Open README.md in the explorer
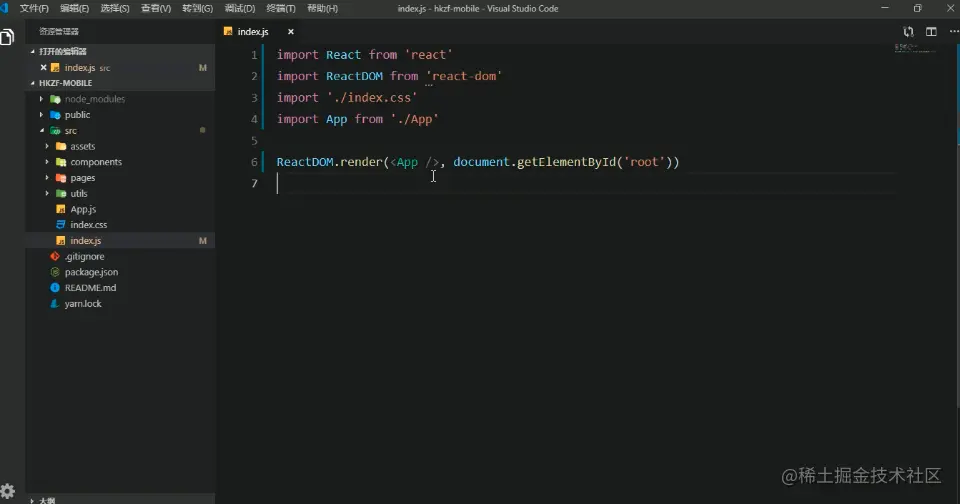The height and width of the screenshot is (504, 960). pos(91,288)
